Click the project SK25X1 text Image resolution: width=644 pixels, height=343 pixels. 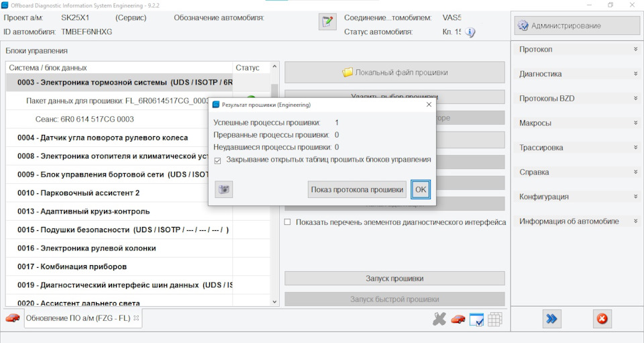(x=75, y=17)
